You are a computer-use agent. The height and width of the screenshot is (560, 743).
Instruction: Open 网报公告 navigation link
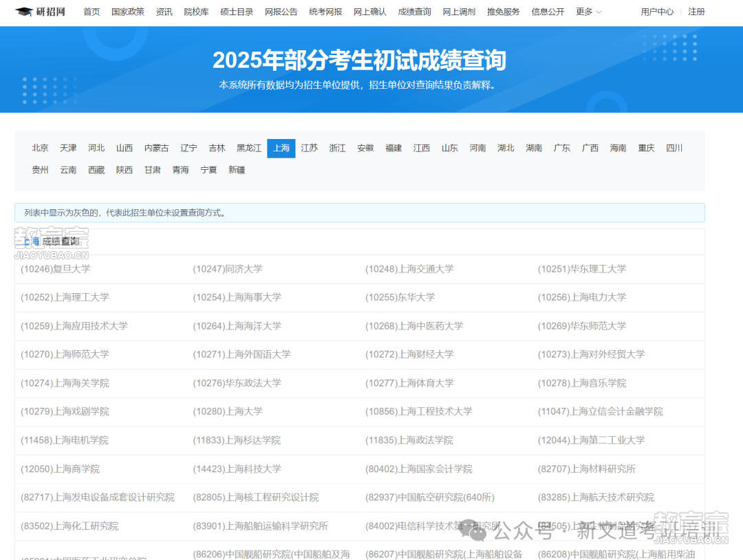[x=281, y=12]
